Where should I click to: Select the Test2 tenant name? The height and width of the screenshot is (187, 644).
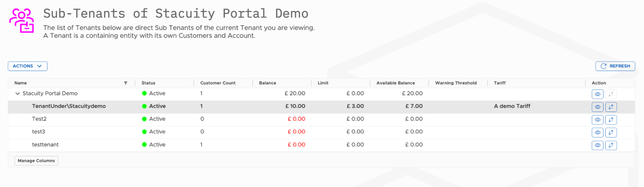(x=39, y=119)
